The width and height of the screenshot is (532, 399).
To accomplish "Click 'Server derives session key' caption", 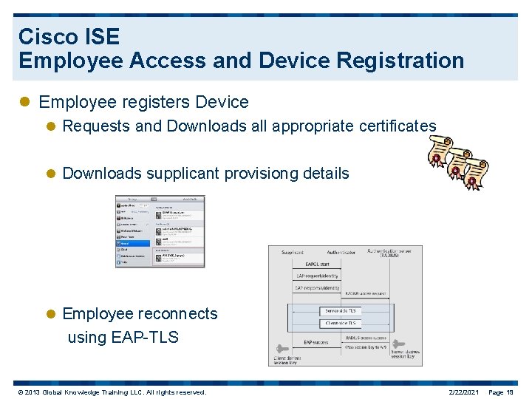I will (405, 354).
